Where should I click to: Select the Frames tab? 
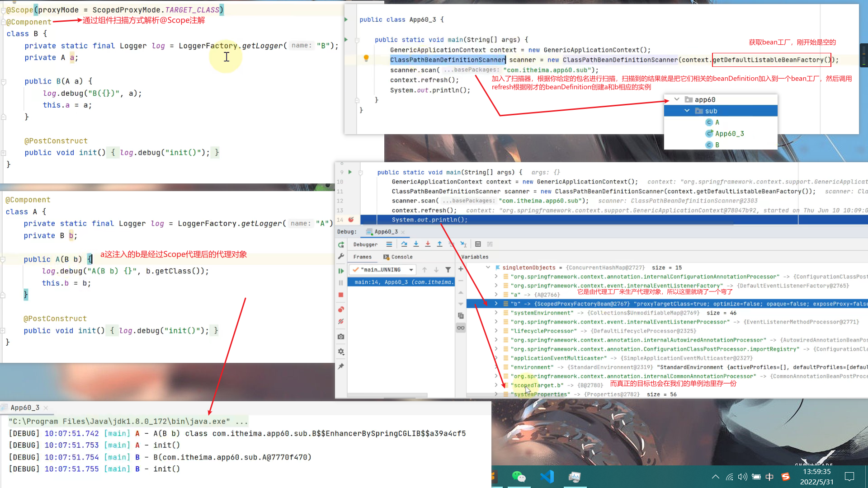coord(362,257)
